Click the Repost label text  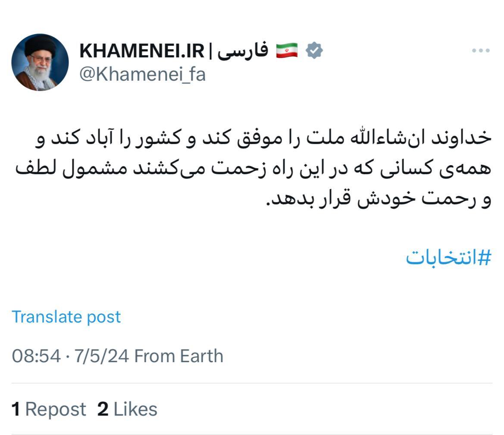tap(55, 408)
